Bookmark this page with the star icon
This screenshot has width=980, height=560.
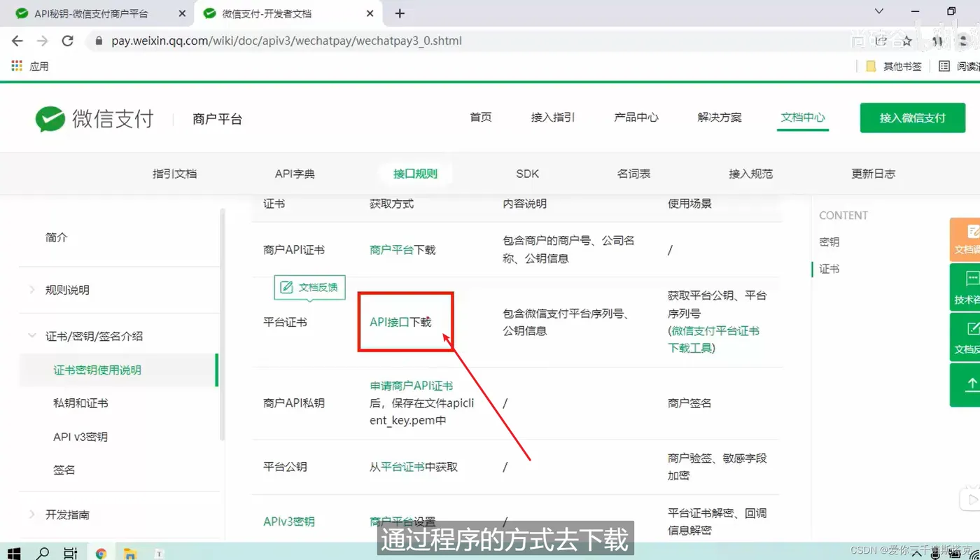click(x=907, y=41)
